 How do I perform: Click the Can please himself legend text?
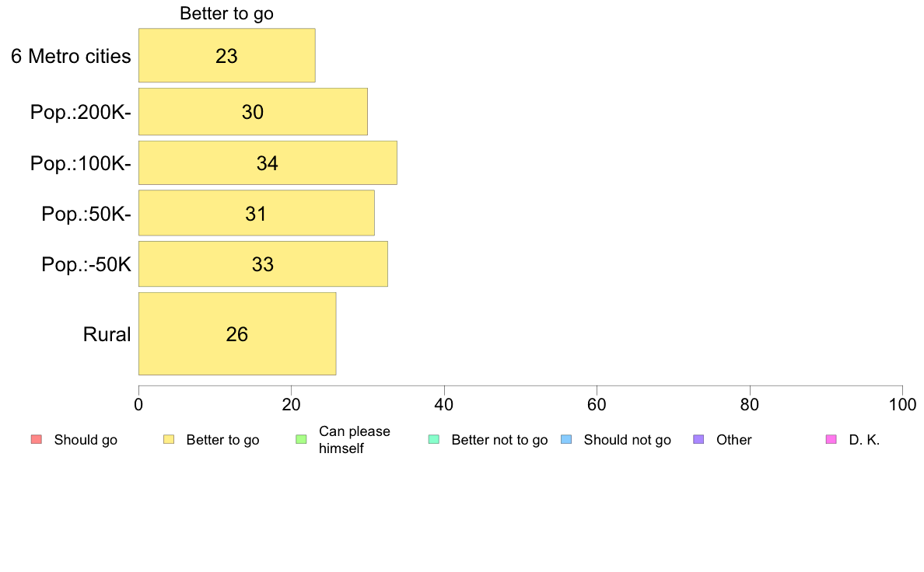354,440
